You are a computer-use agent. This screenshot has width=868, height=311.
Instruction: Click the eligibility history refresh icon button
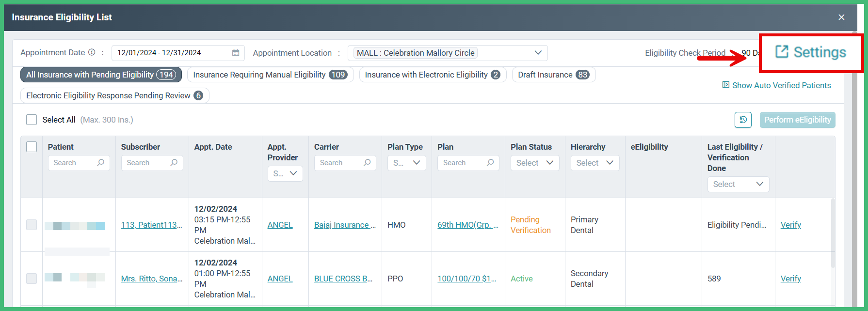pos(743,120)
